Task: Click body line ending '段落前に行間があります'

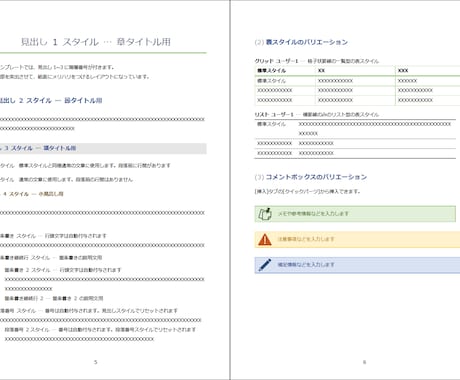Action: (x=85, y=165)
